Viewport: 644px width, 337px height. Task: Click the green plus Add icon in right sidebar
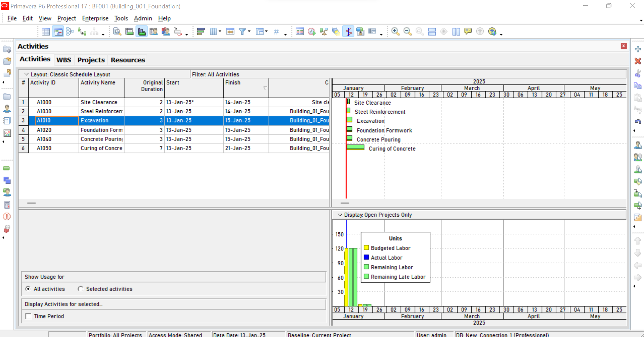tap(638, 49)
